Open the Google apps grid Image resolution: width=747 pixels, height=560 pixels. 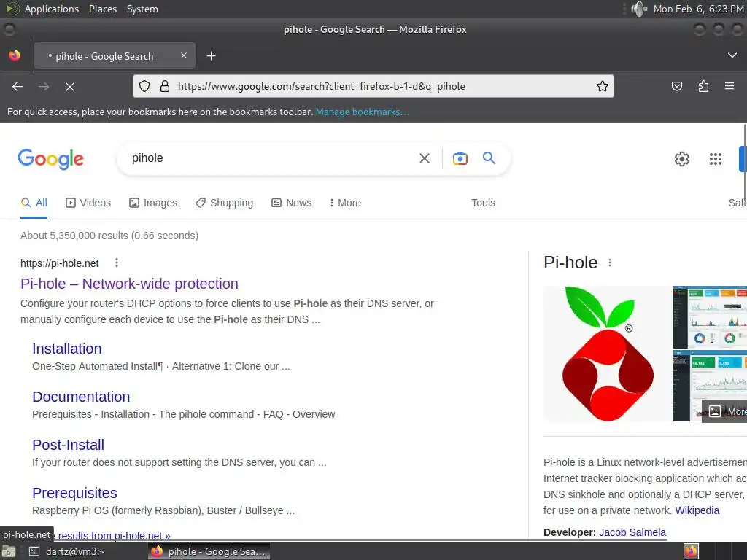click(x=715, y=158)
